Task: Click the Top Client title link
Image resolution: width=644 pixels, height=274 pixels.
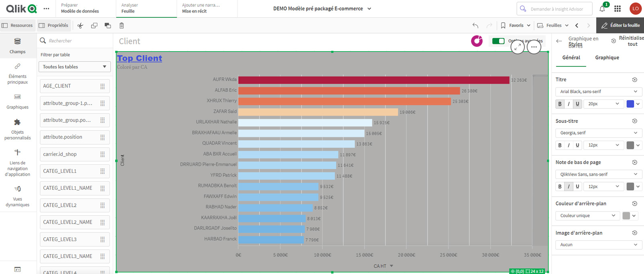Action: point(140,58)
